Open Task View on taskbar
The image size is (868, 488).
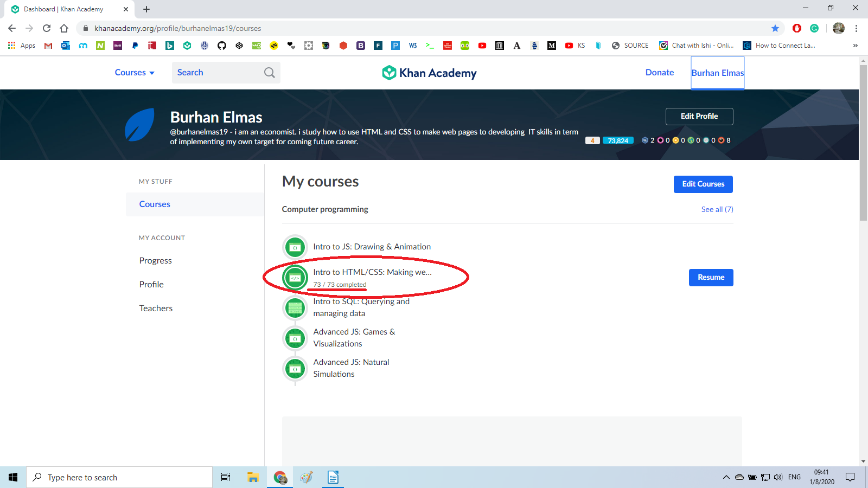point(226,477)
